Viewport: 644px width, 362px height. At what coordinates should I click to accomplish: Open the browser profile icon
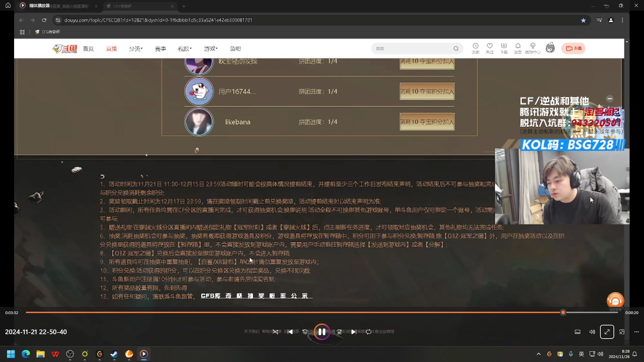point(611,20)
